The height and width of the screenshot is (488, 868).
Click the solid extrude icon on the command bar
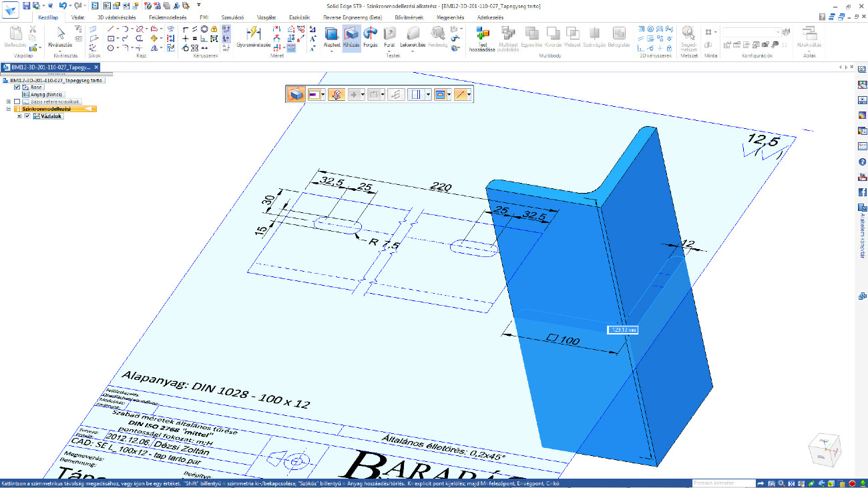pyautogui.click(x=296, y=95)
